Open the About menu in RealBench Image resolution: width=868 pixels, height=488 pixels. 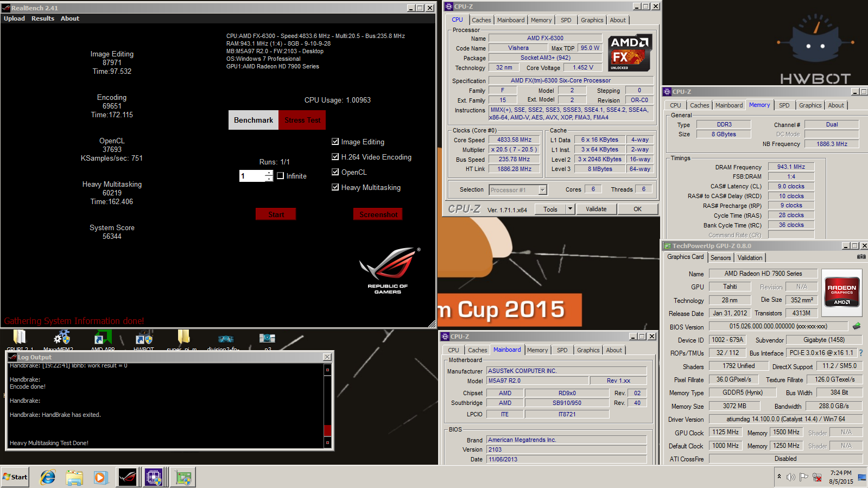click(70, 18)
